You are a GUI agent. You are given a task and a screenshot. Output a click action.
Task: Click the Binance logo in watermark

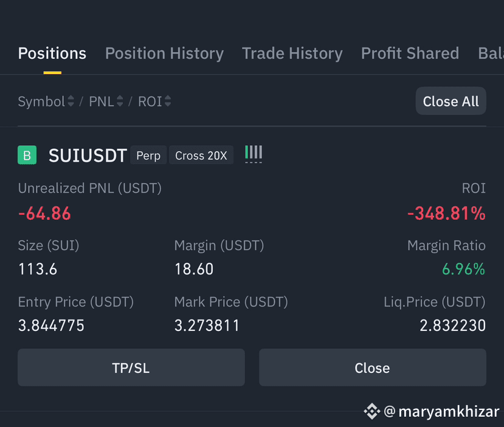372,411
